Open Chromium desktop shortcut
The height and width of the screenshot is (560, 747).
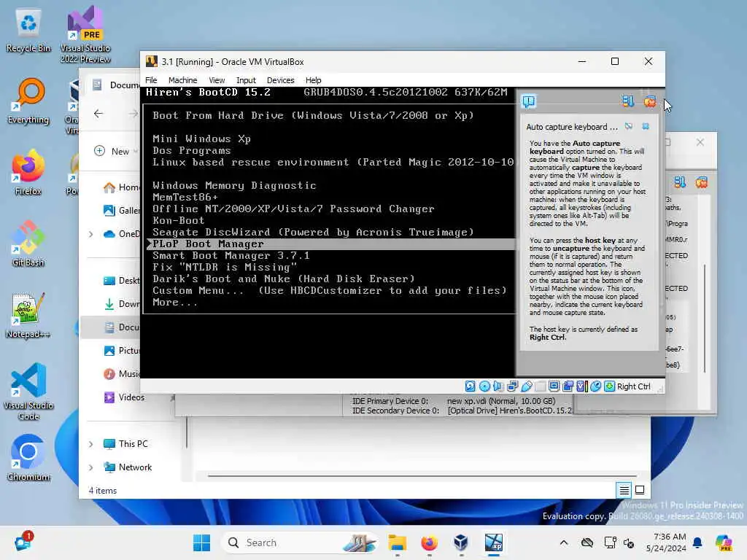[28, 458]
